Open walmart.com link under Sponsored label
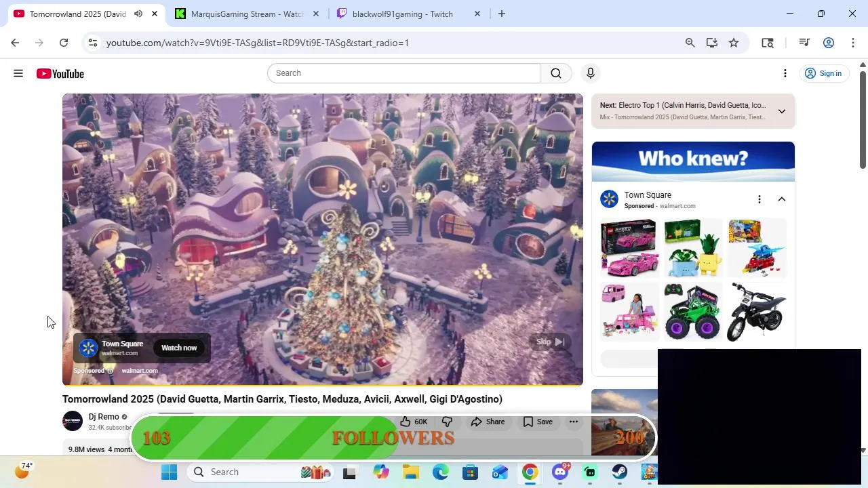This screenshot has width=868, height=488. click(140, 371)
